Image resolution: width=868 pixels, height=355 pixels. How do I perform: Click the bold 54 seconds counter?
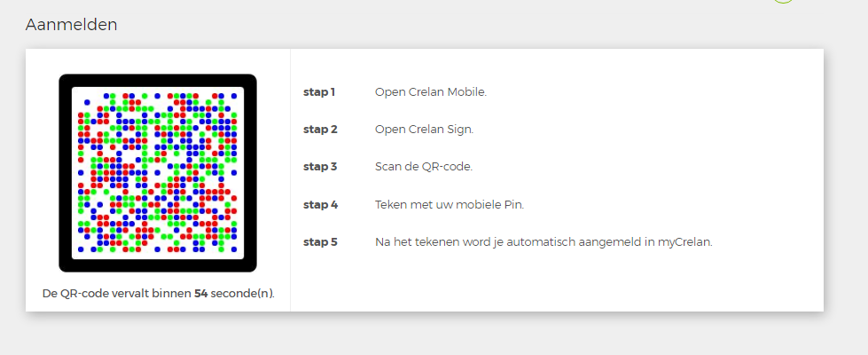click(200, 293)
